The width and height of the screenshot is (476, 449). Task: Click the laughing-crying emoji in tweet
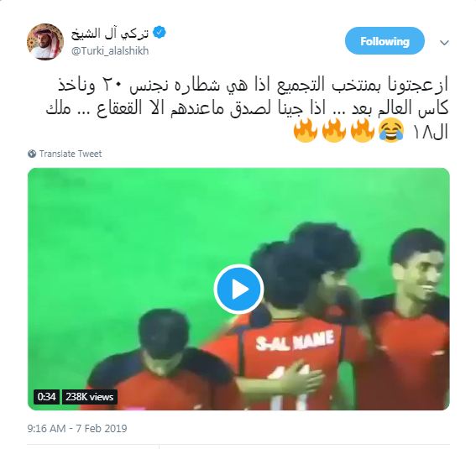[x=391, y=130]
